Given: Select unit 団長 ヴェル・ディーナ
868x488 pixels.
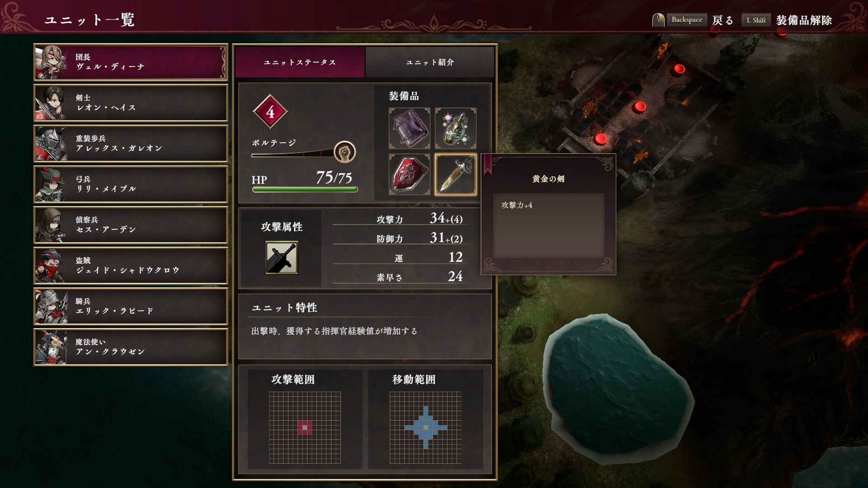Looking at the screenshot, I should point(131,62).
